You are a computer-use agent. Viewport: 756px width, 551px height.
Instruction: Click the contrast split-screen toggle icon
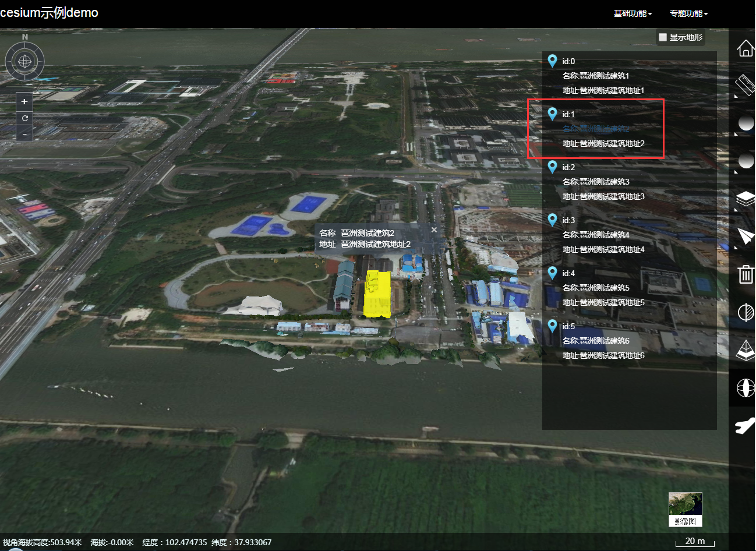(746, 313)
